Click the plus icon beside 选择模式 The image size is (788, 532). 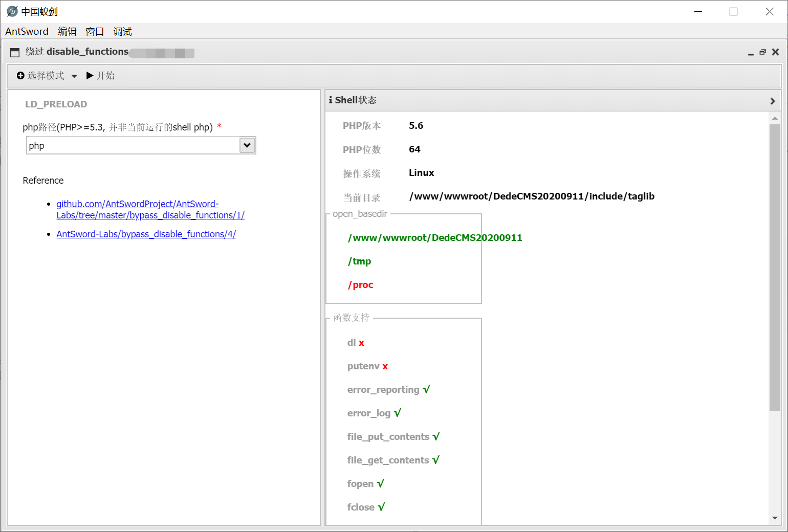tap(20, 75)
